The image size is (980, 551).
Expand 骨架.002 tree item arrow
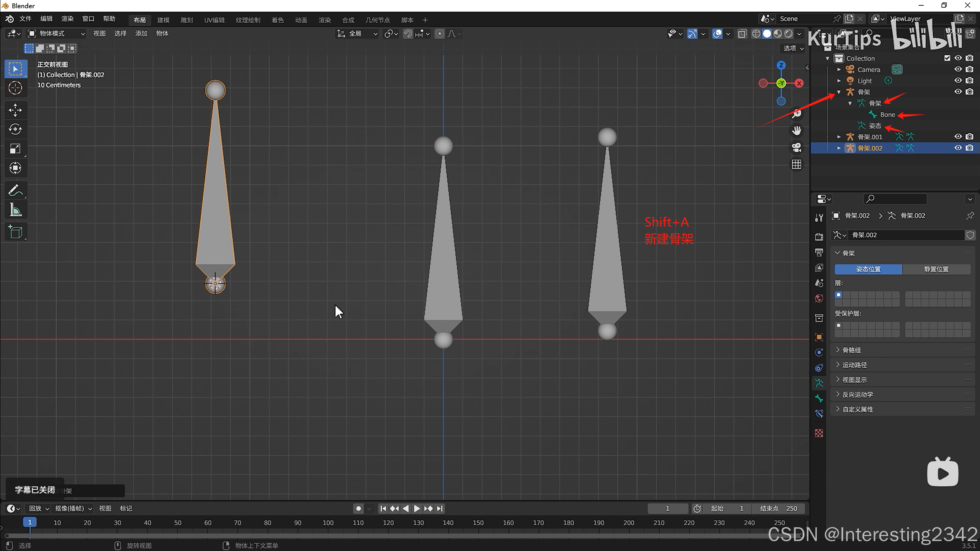(839, 148)
